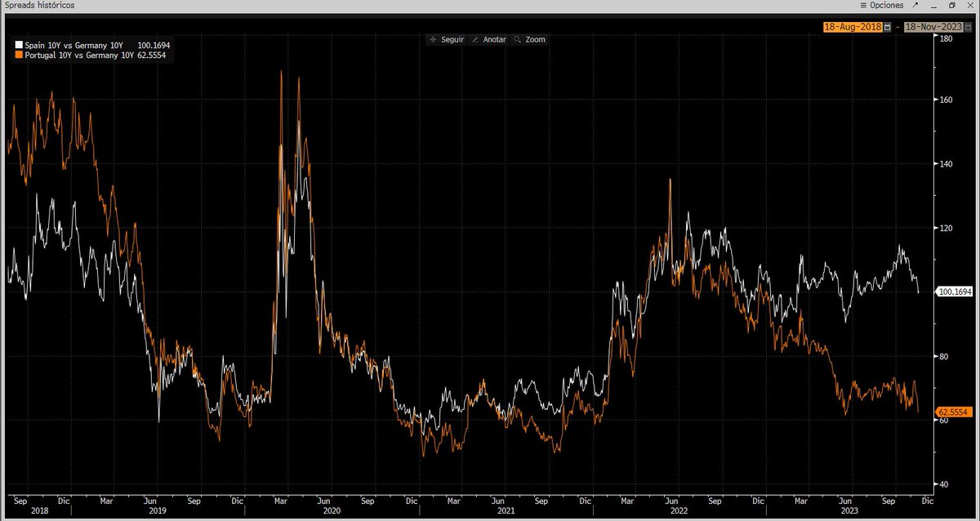Click the Spreads históricos window title
980x521 pixels.
click(38, 5)
